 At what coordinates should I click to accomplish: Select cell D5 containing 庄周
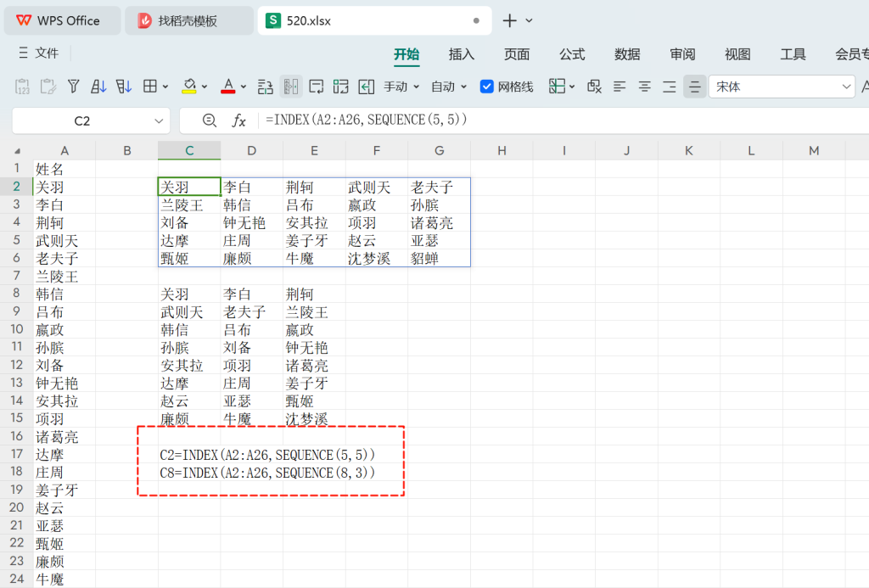(251, 240)
